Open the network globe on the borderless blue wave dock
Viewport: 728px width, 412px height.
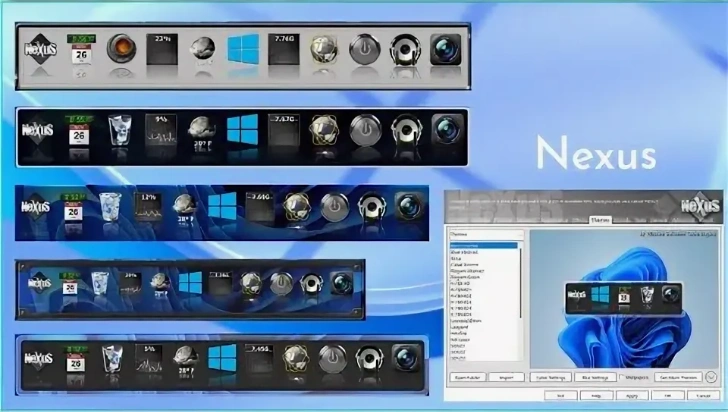coord(297,207)
